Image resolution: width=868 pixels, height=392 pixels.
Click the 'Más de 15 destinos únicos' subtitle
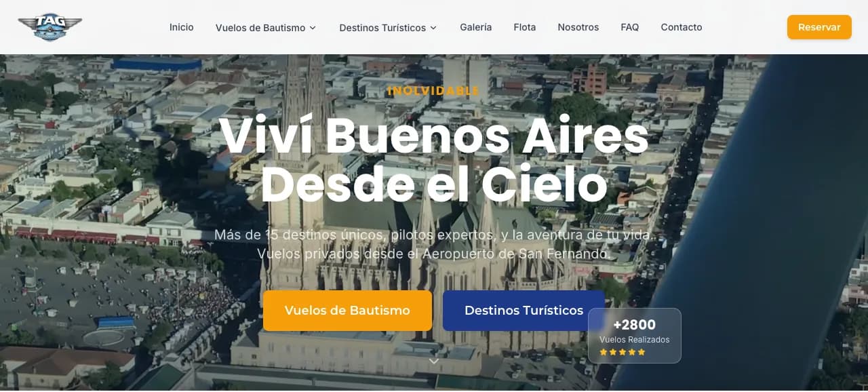pyautogui.click(x=434, y=244)
